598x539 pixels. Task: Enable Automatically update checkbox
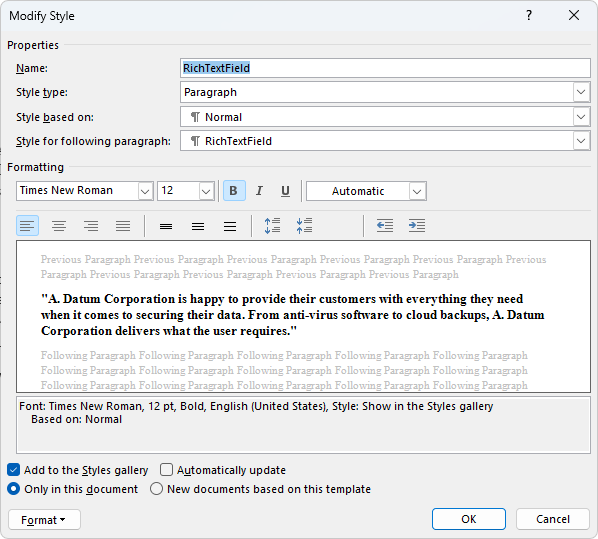[166, 470]
